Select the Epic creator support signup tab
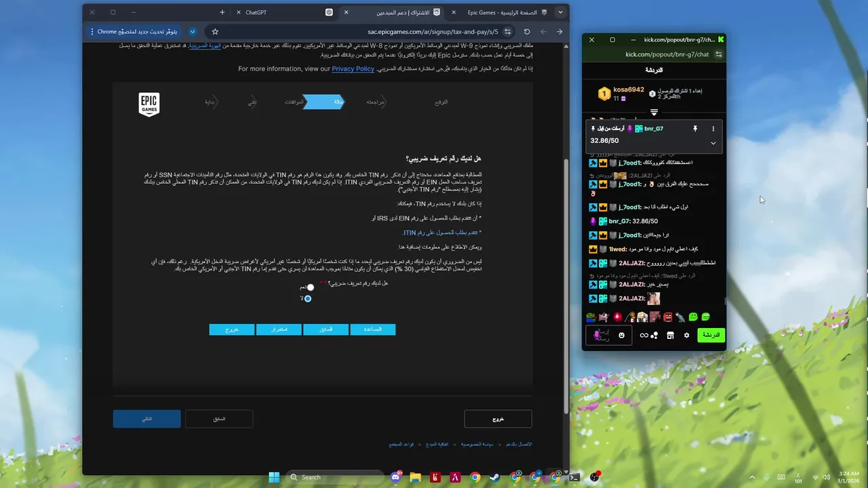868x488 pixels. [393, 12]
